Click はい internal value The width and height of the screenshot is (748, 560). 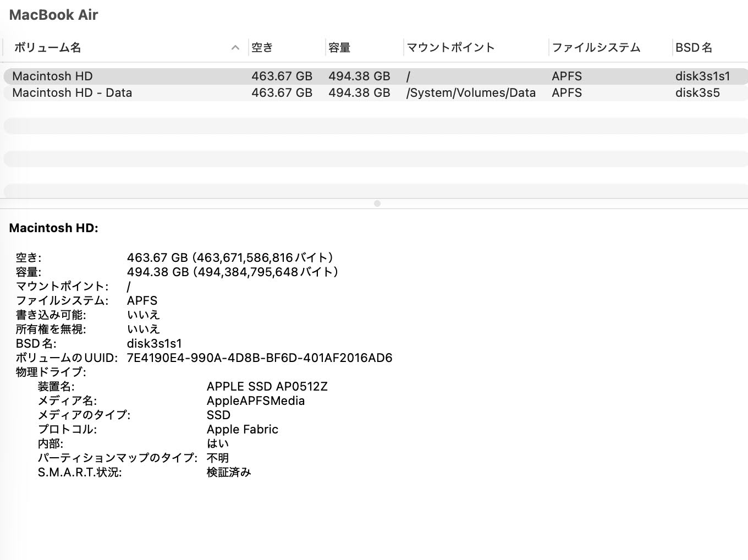click(x=218, y=443)
